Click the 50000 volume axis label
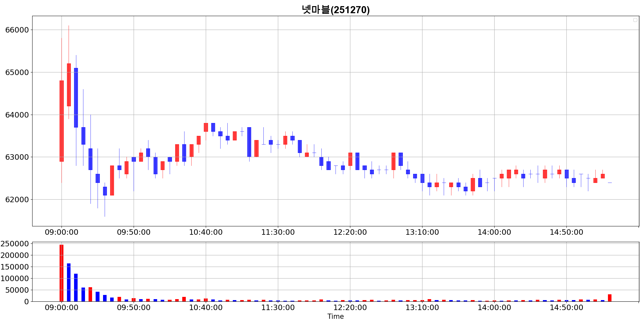 coord(17,290)
